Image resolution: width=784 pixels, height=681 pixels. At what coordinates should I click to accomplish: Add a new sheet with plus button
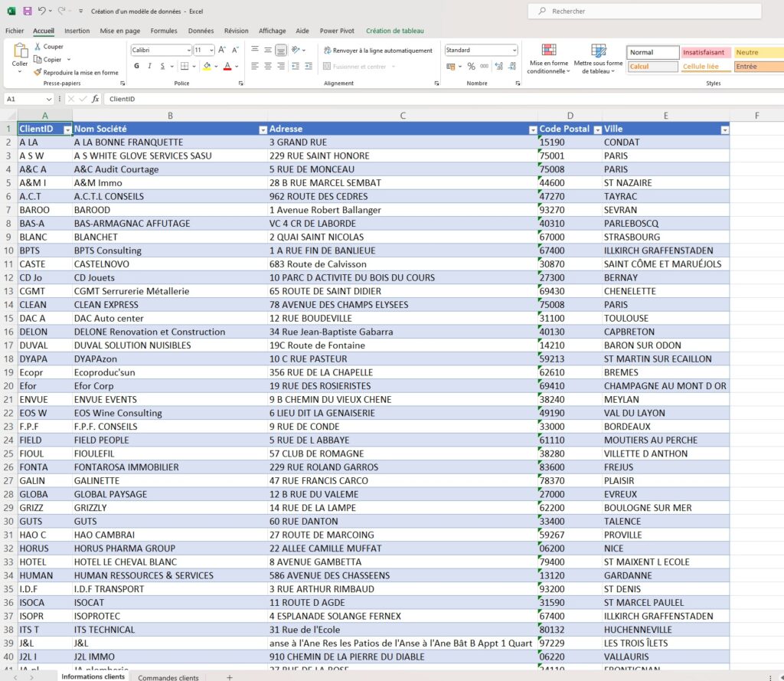[x=230, y=677]
